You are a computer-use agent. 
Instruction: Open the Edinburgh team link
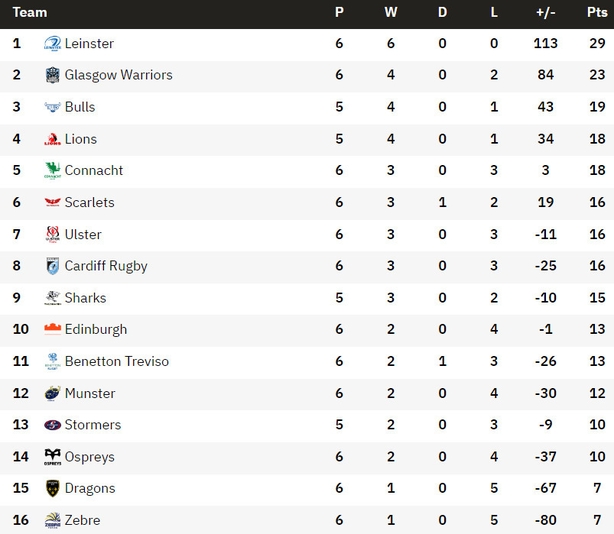tap(96, 330)
